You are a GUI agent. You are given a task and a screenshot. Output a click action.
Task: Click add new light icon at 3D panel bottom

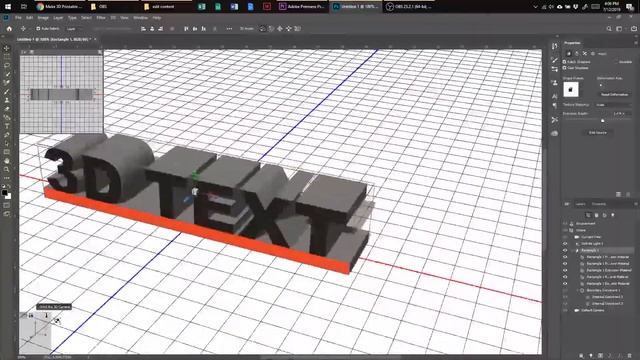click(591, 356)
